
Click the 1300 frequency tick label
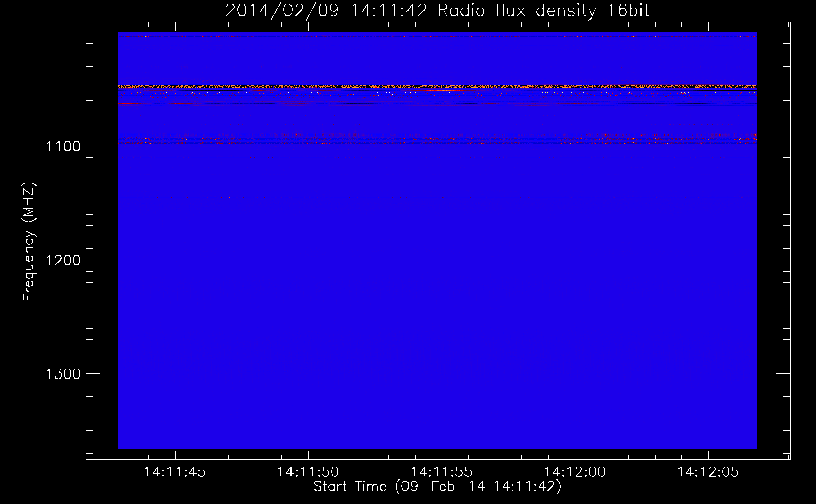(63, 374)
